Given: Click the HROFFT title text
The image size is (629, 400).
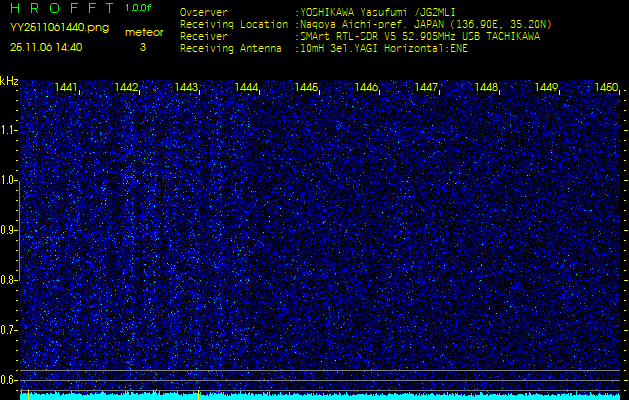Looking at the screenshot, I should tap(60, 8).
